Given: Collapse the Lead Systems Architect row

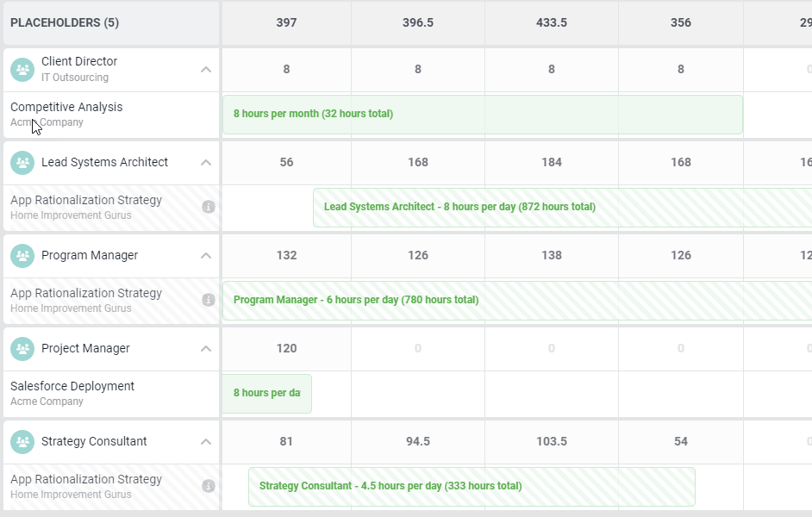Looking at the screenshot, I should pos(205,163).
